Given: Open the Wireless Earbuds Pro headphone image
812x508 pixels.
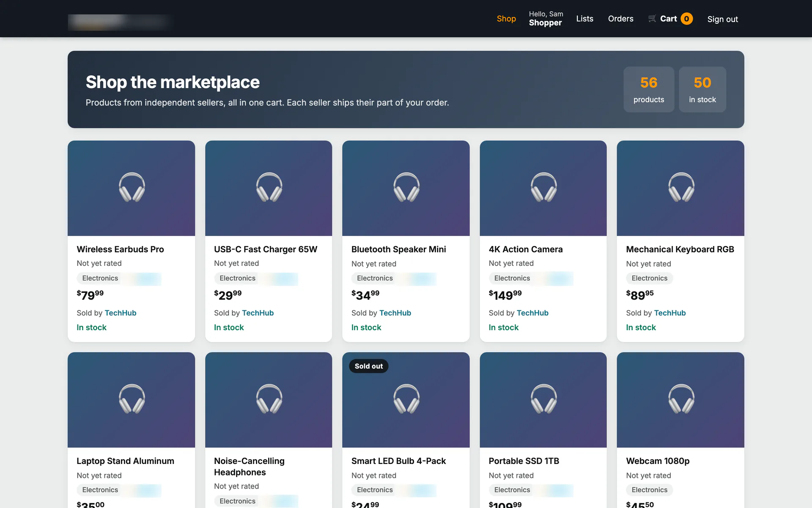Looking at the screenshot, I should coord(132,188).
